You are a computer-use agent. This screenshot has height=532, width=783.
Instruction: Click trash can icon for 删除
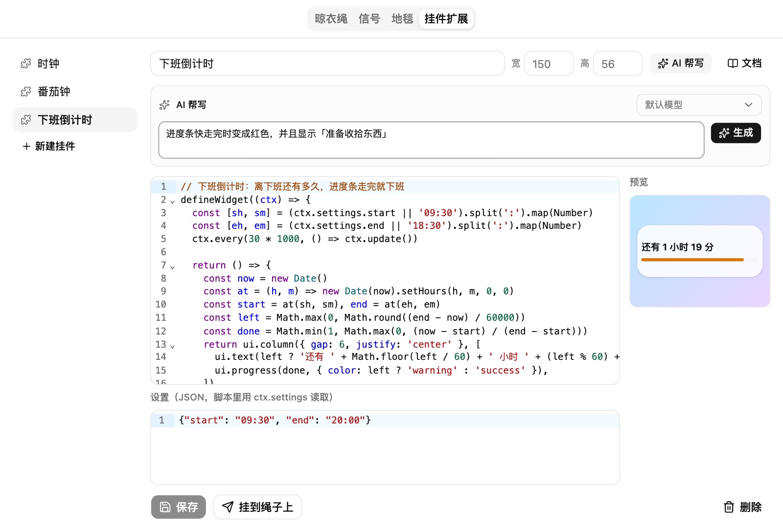(729, 507)
